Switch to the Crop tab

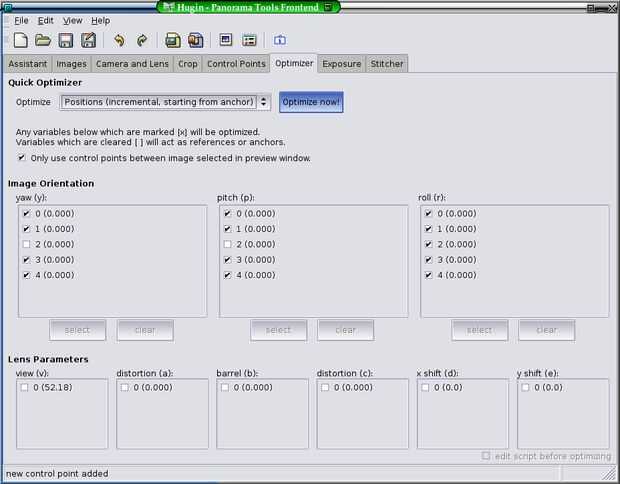tap(187, 64)
